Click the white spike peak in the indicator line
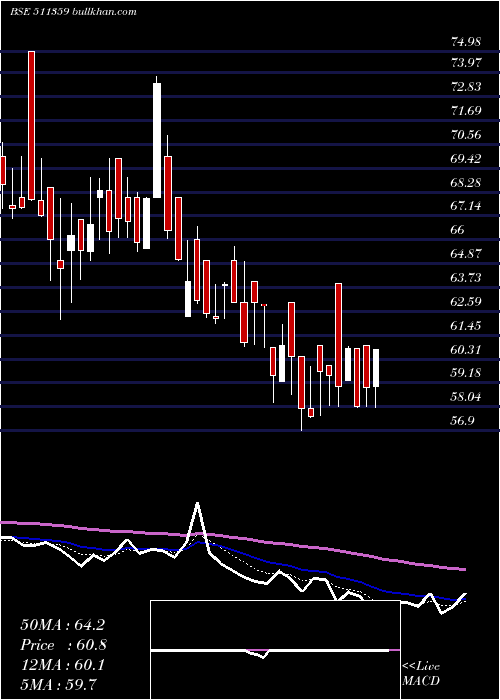This screenshot has height=700, width=500. click(197, 504)
